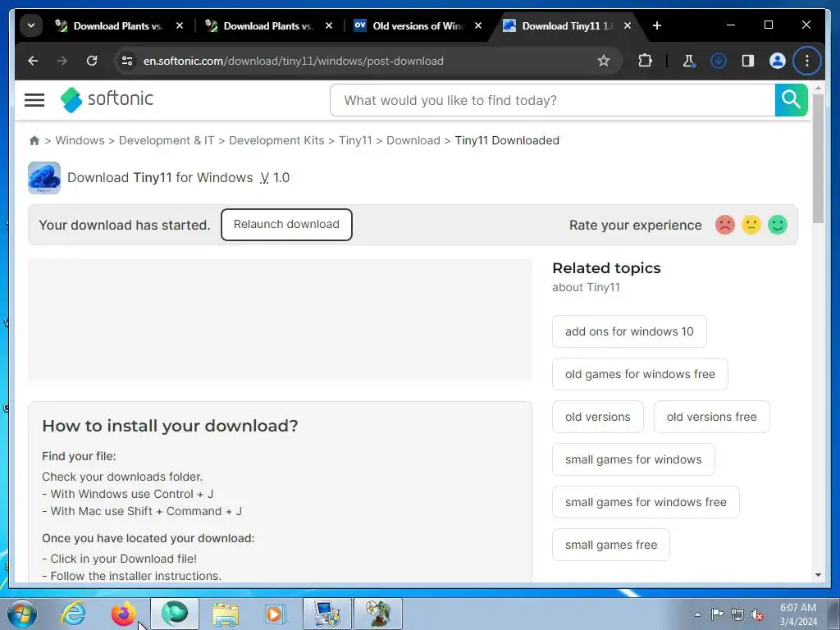Click the scrollbar down arrow
This screenshot has width=840, height=630.
click(818, 575)
